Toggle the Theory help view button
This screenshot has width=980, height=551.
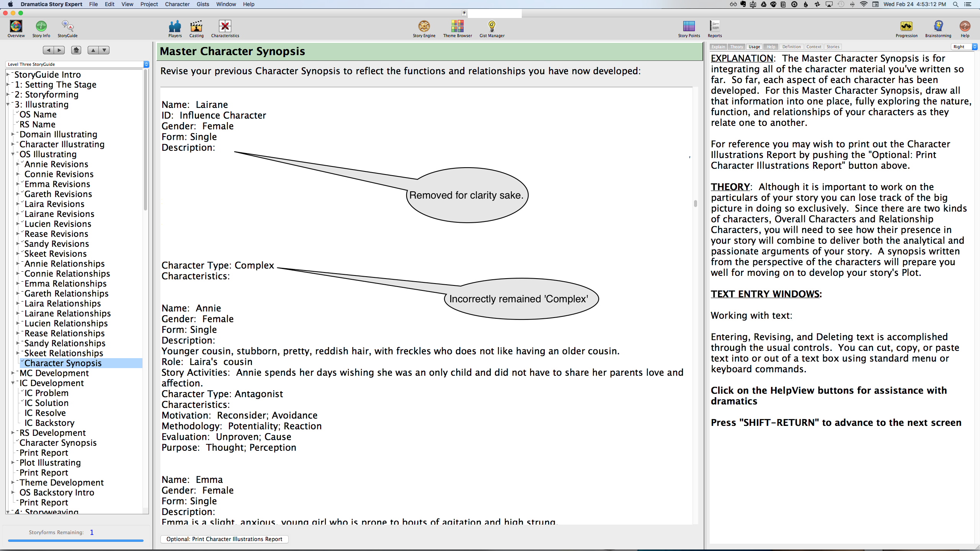[x=736, y=47]
